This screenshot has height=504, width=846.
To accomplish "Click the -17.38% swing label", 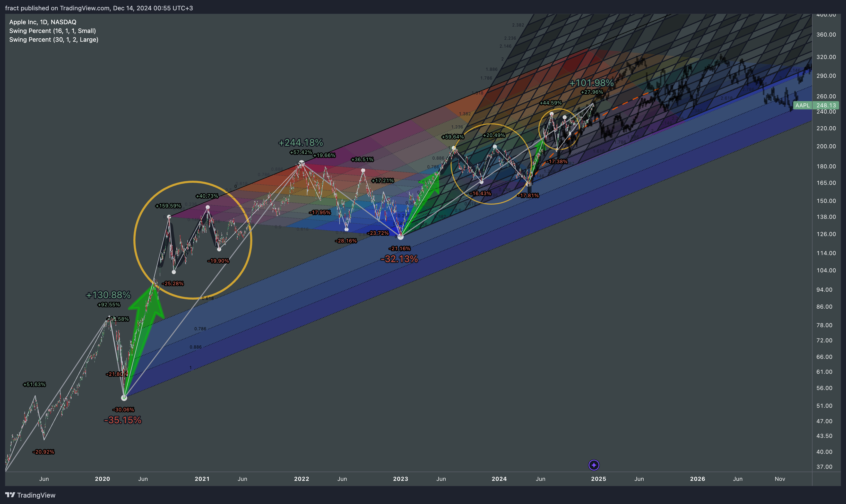I will [x=557, y=161].
